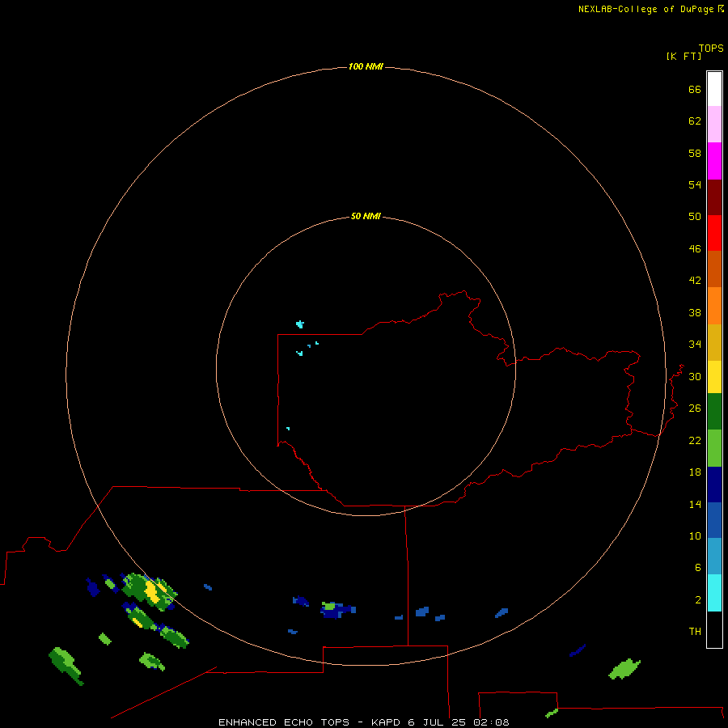Pick the orange 42 kft legend swatch
728x728 pixels.
(x=714, y=306)
